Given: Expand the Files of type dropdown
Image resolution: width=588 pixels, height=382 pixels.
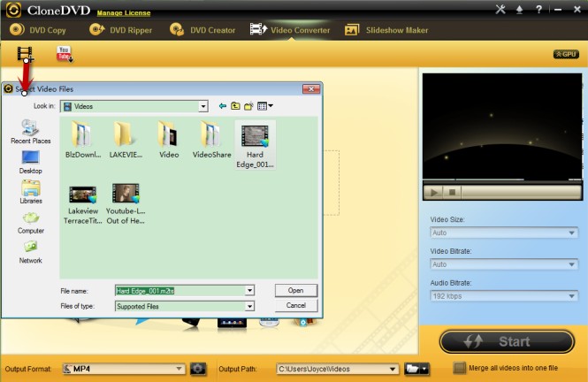Looking at the screenshot, I should [249, 306].
